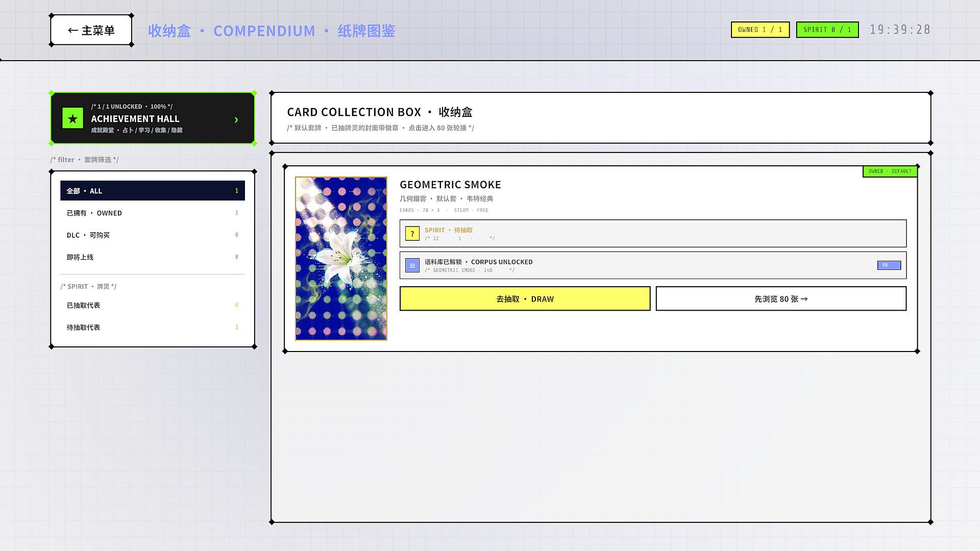Click the yellow question mark spirit icon

coord(412,234)
